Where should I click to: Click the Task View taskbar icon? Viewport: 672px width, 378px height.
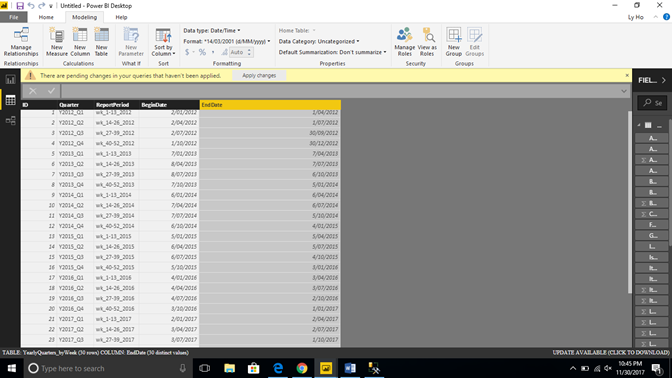coord(205,368)
